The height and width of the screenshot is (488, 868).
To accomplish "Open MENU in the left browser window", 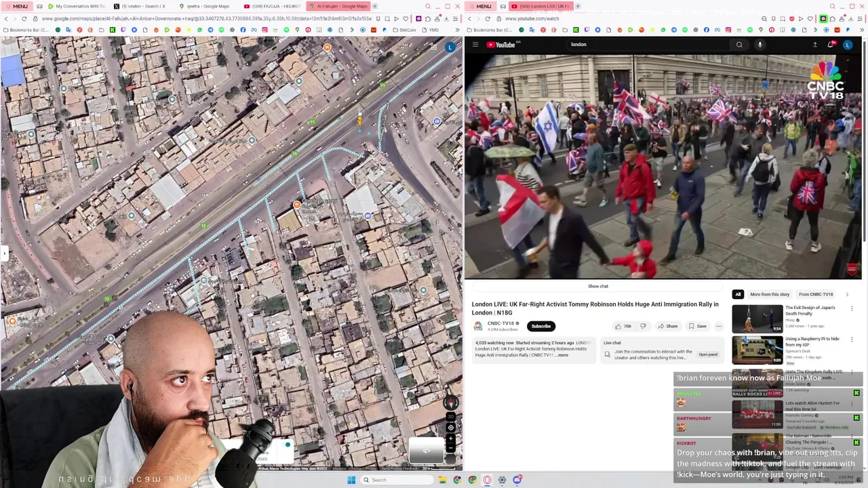I will click(x=17, y=6).
